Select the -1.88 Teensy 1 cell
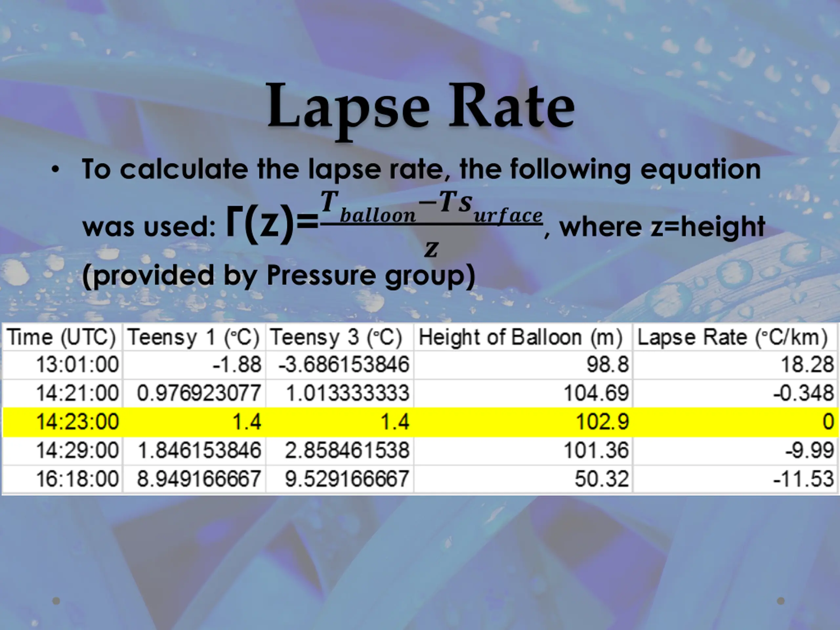 [194, 365]
